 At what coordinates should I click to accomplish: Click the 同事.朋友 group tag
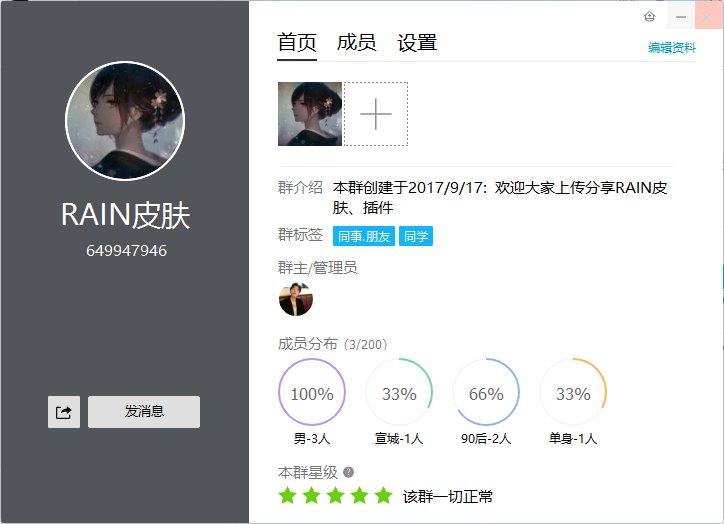[x=364, y=236]
